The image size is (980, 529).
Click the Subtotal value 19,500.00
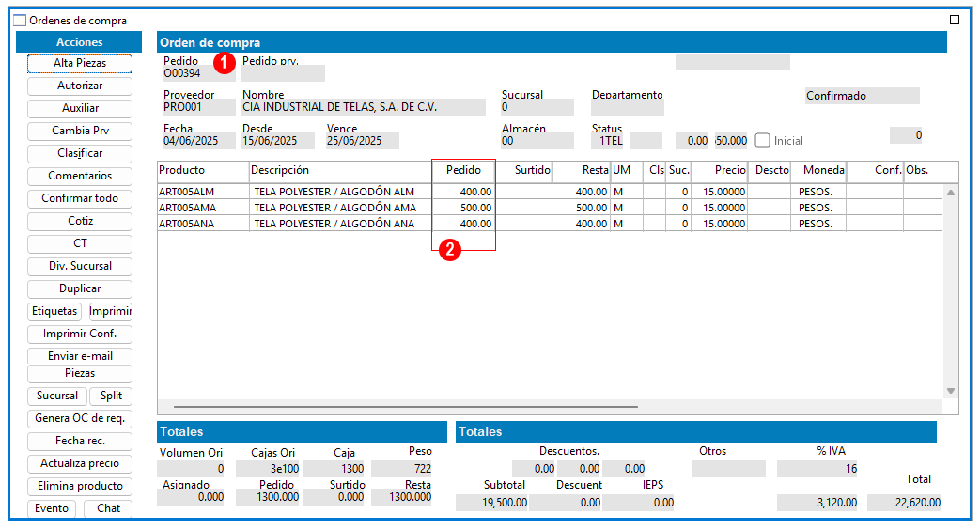[491, 503]
